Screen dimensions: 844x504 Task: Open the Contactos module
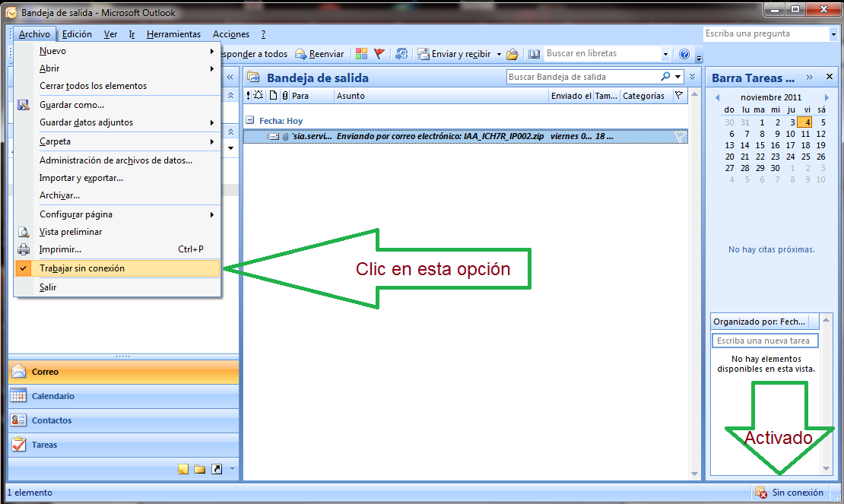coord(123,420)
